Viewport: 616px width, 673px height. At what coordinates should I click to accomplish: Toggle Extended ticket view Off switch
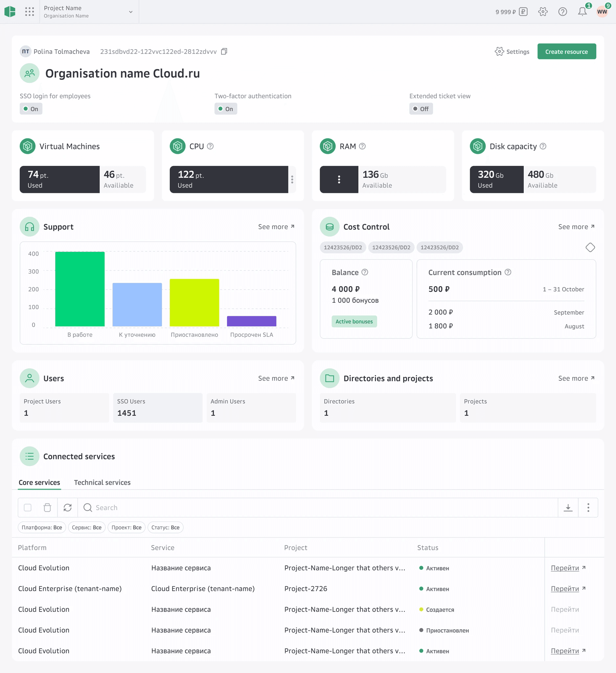tap(421, 109)
